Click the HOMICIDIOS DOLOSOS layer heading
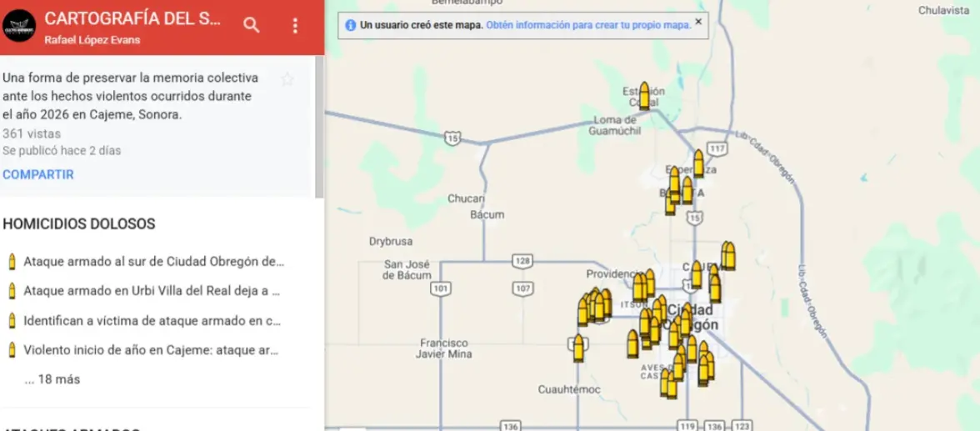Viewport: 980px width, 431px height. (78, 224)
